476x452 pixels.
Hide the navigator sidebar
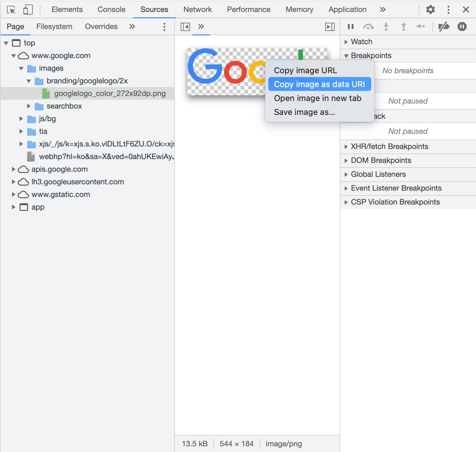click(185, 27)
